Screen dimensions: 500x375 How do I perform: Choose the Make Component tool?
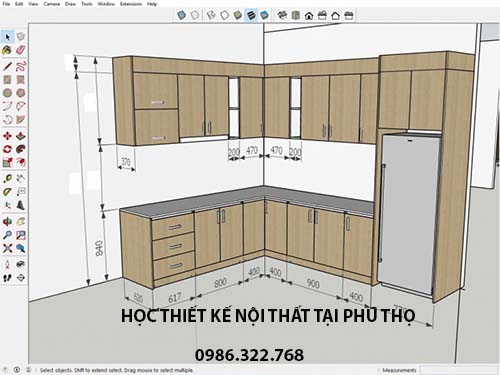pyautogui.click(x=21, y=36)
